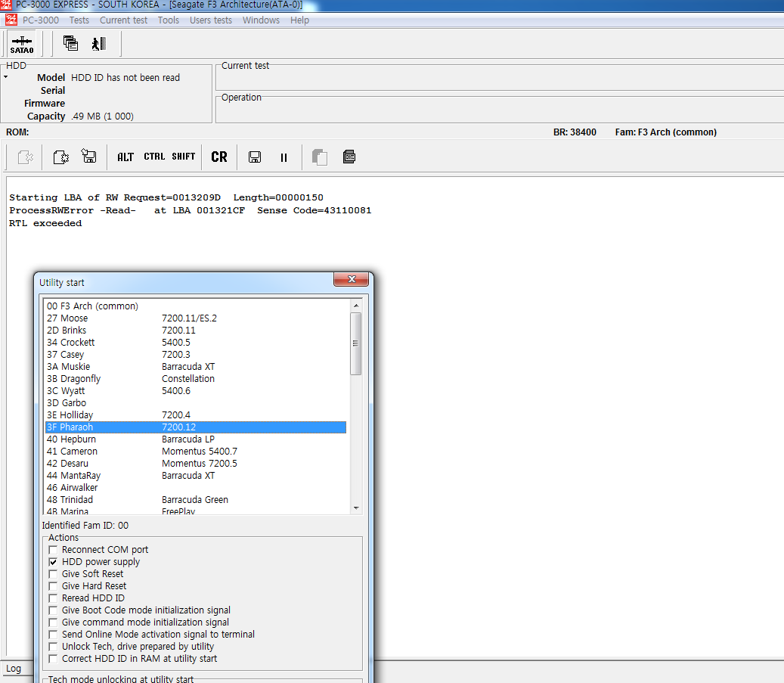The image size is (784, 683).
Task: Click the family list scroll up arrow
Action: 356,306
